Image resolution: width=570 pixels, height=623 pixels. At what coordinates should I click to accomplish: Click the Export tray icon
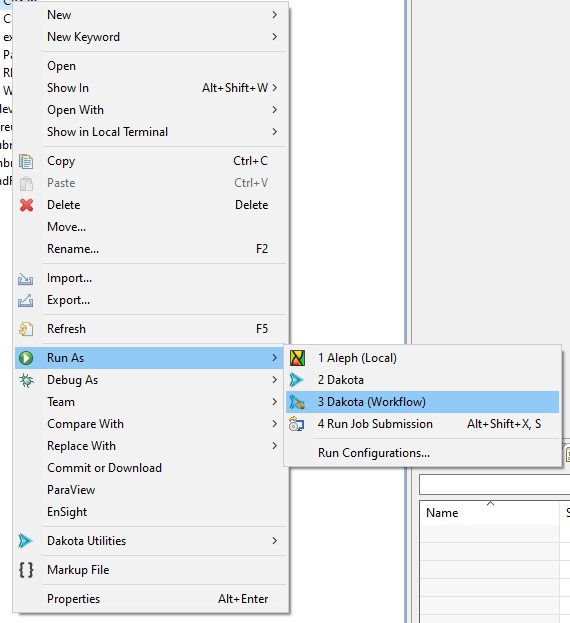[x=25, y=300]
